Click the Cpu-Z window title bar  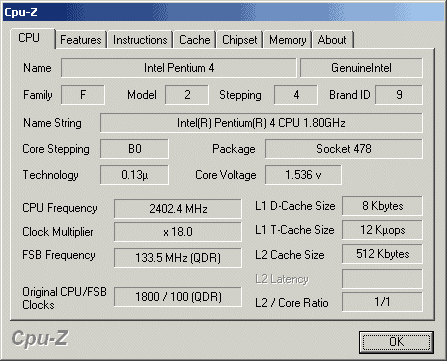pos(223,12)
